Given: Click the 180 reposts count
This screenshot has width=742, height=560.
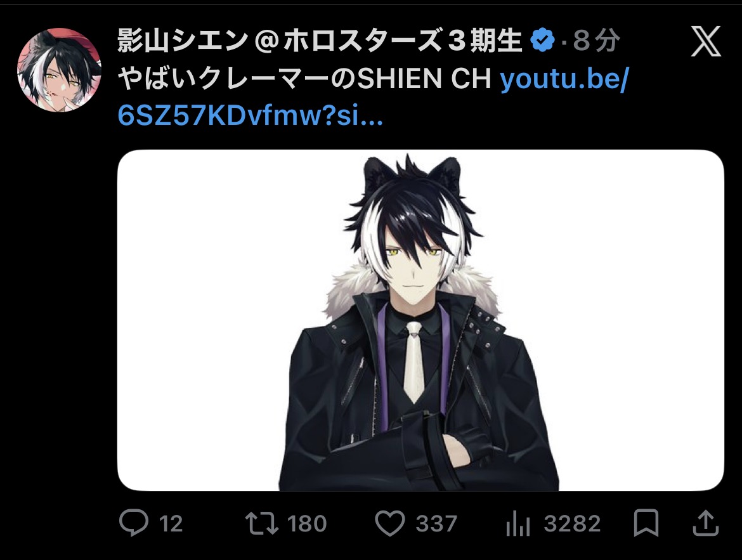Looking at the screenshot, I should [x=307, y=524].
